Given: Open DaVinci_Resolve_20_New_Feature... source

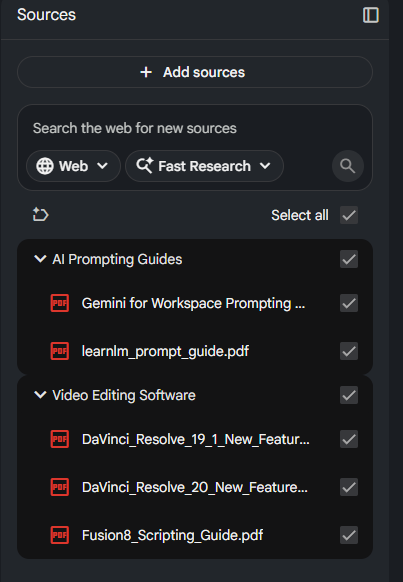Looking at the screenshot, I should click(194, 487).
